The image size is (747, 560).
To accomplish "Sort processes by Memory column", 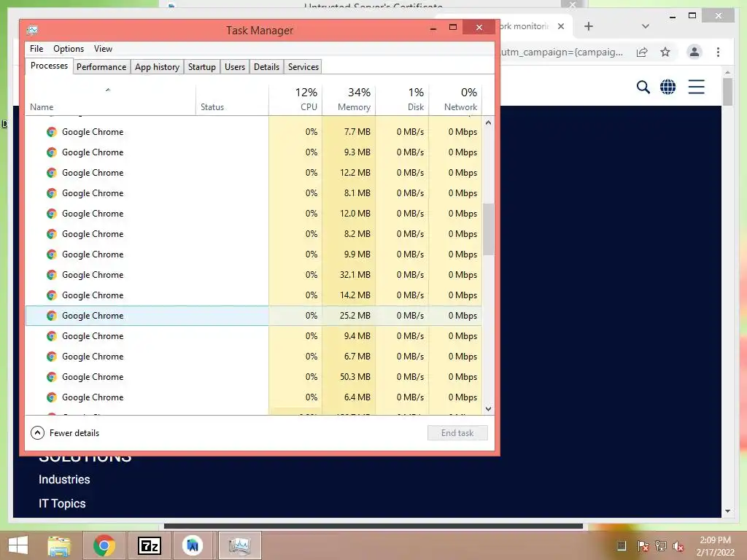I will [349, 100].
